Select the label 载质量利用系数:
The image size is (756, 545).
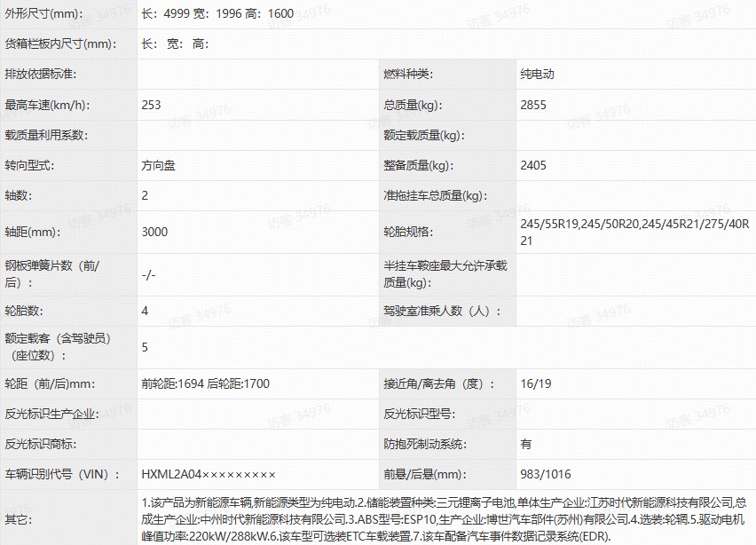pos(46,135)
